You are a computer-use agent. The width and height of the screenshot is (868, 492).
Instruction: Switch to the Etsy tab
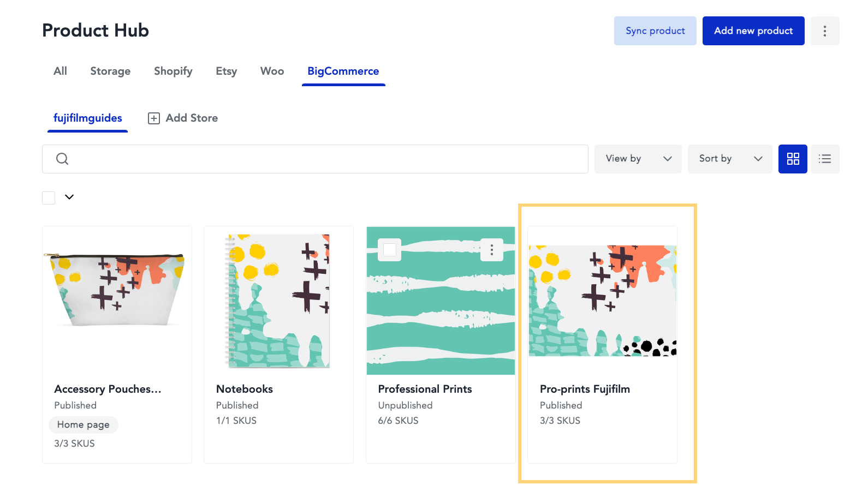(226, 71)
